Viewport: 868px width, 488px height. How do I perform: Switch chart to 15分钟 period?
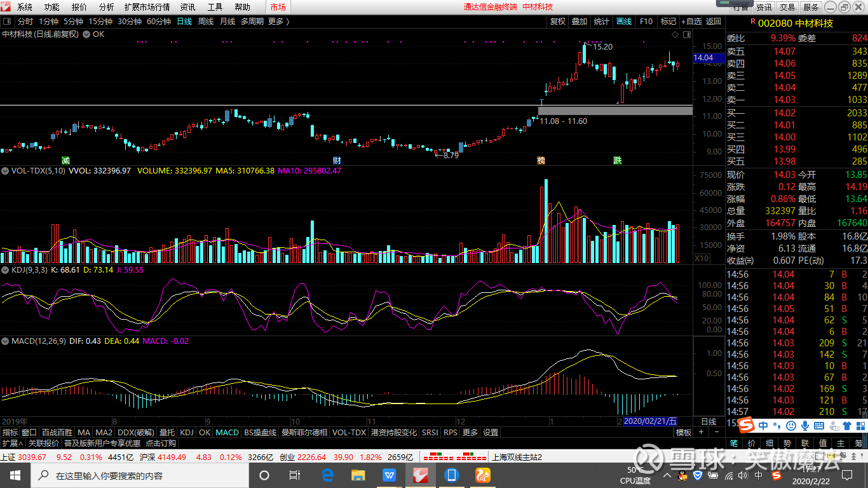(x=100, y=21)
